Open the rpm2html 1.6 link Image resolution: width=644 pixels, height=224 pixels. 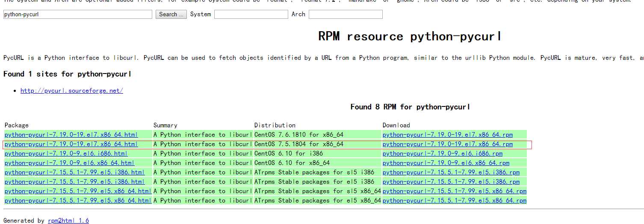(x=68, y=221)
